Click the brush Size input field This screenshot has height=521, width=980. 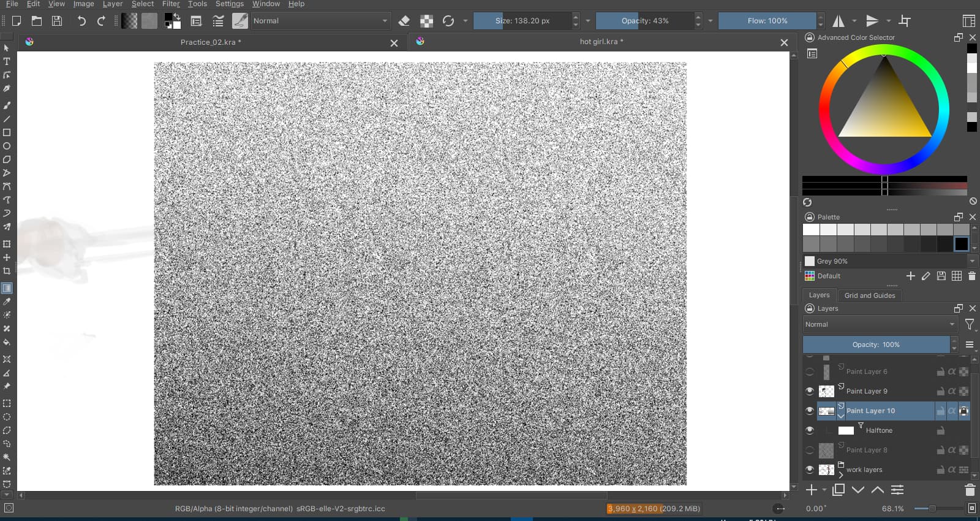coord(522,21)
